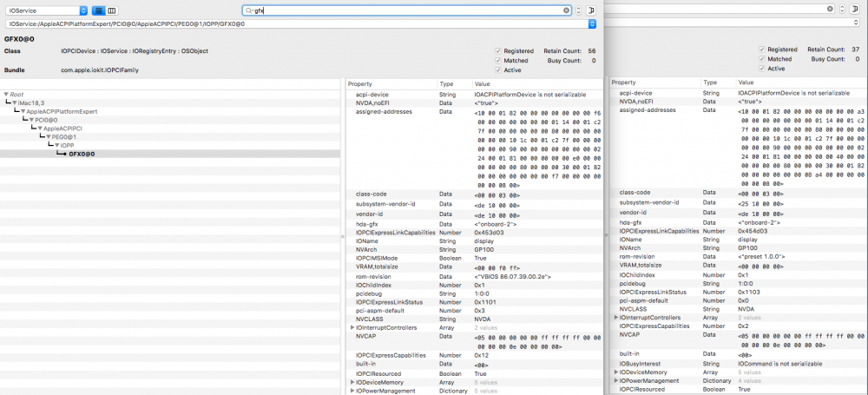Expand IODeviceMemory in the front window
Screen dimensions: 868x395
coord(352,382)
